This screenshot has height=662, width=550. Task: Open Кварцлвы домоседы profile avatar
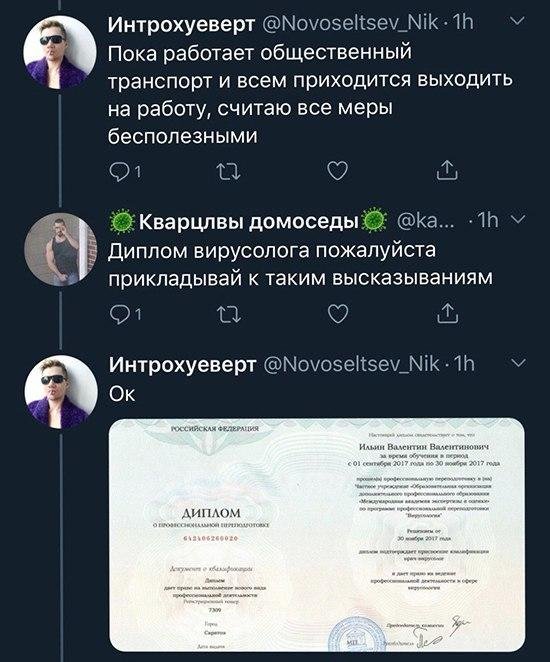pos(60,250)
